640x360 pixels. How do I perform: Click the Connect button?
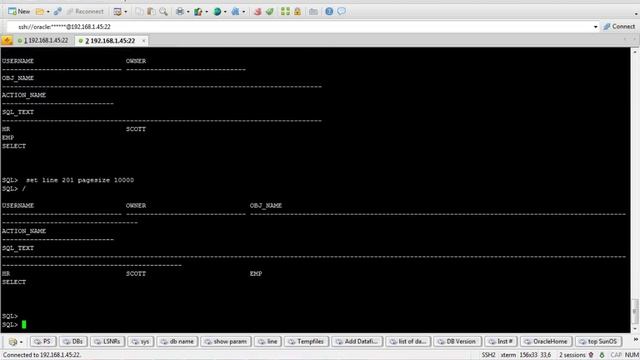619,27
